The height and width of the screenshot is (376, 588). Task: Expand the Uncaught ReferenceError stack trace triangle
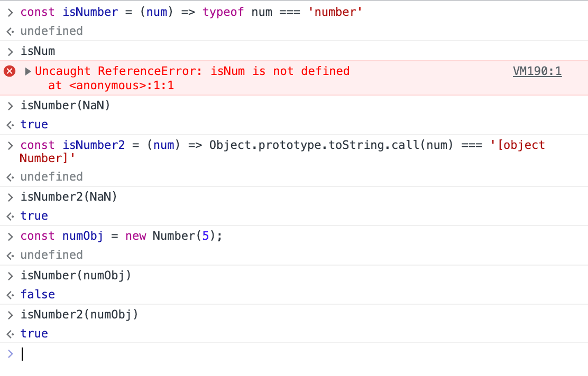[x=28, y=71]
